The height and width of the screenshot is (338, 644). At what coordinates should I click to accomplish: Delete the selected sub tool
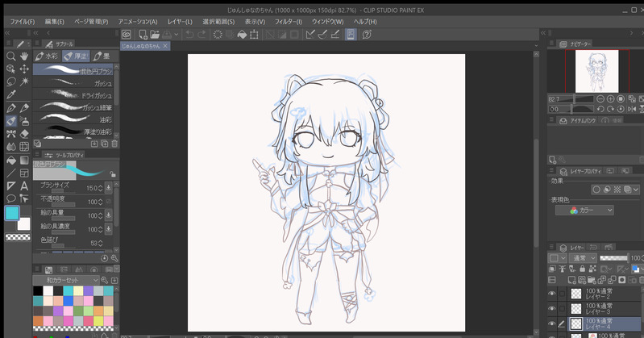point(114,144)
